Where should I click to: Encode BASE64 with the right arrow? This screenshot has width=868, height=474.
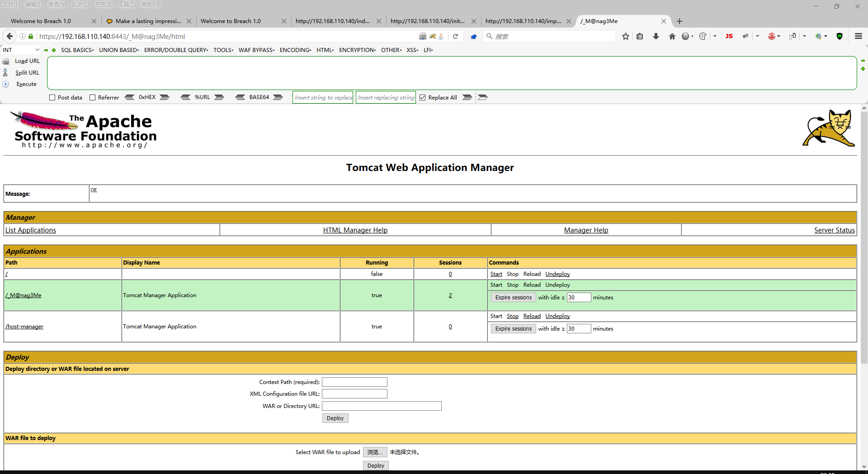(278, 97)
